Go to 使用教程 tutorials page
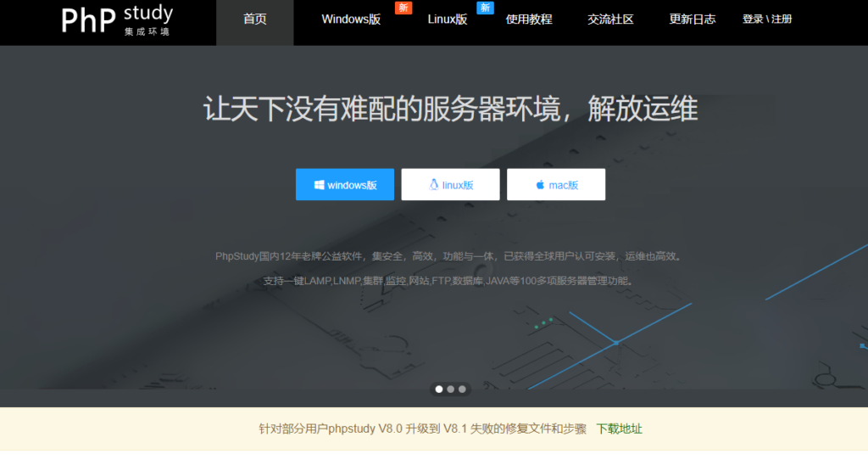 529,20
